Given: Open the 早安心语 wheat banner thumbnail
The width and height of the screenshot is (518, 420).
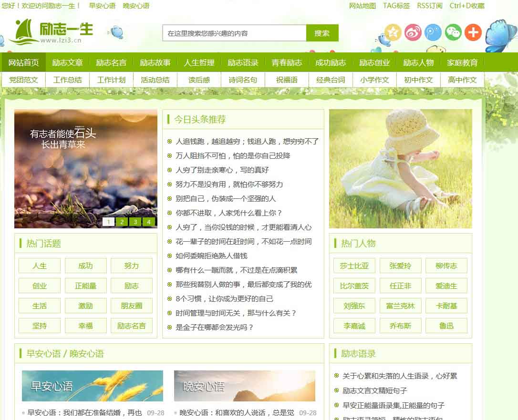Looking at the screenshot, I should [93, 386].
